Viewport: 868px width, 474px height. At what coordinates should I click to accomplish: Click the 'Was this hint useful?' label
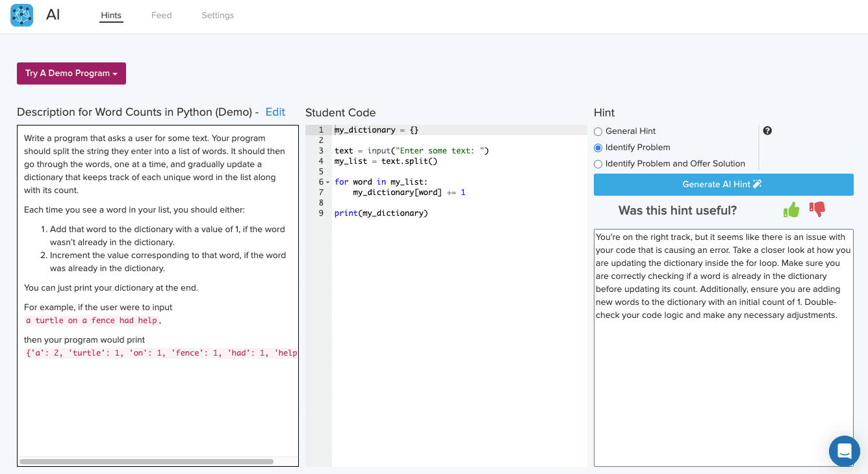(x=678, y=210)
